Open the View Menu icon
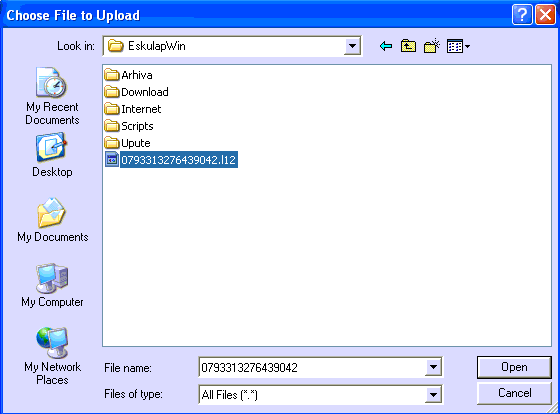This screenshot has width=560, height=414. point(458,46)
